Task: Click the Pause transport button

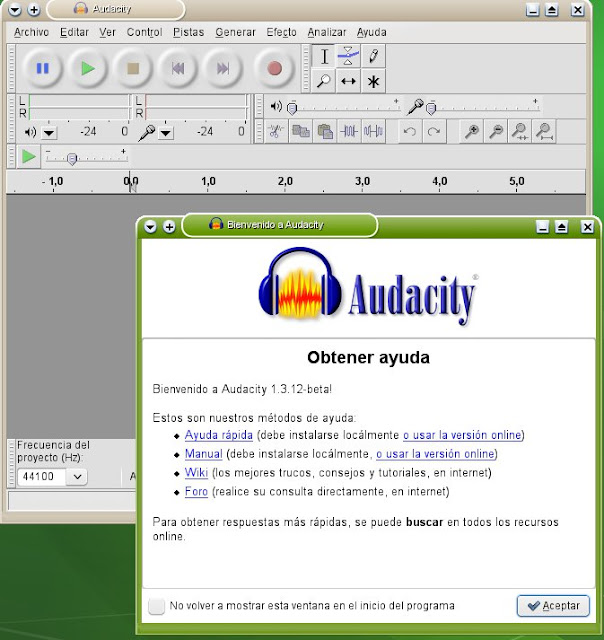Action: [x=42, y=69]
